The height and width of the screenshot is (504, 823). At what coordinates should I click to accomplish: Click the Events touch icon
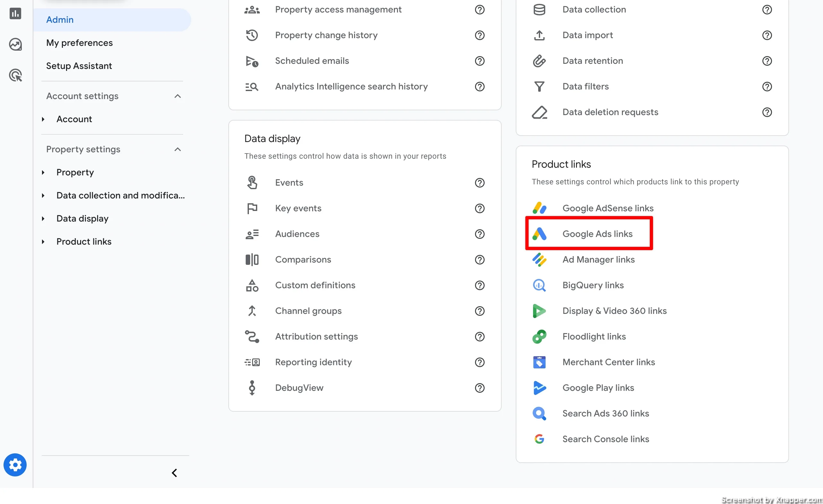252,182
